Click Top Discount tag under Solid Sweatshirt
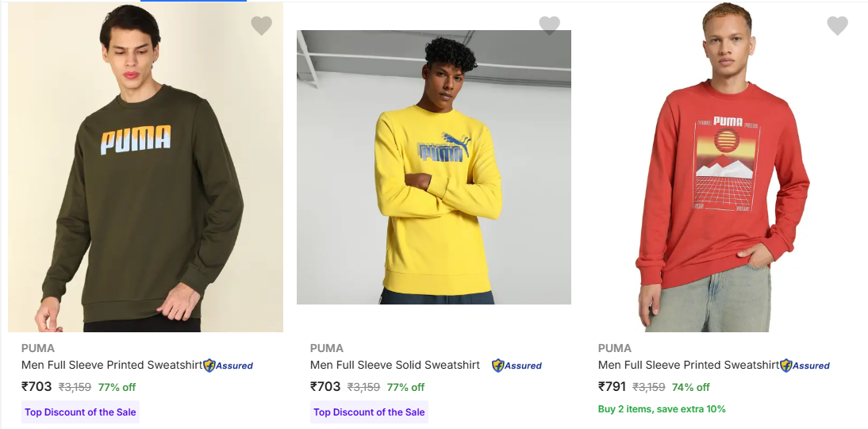 click(369, 412)
